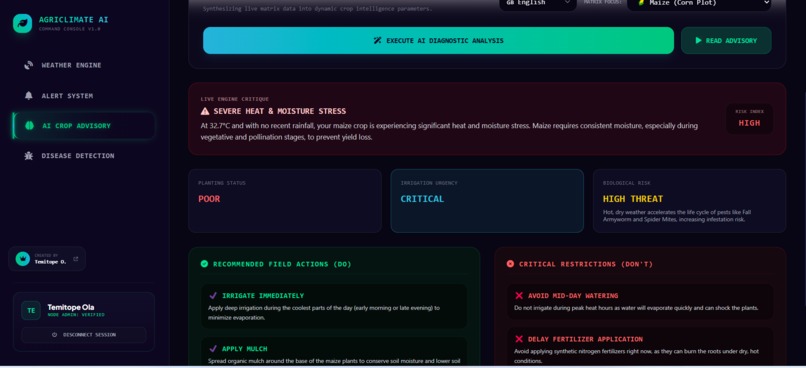Click the crown avatar icon in Created By badge
The height and width of the screenshot is (368, 806).
(x=23, y=259)
